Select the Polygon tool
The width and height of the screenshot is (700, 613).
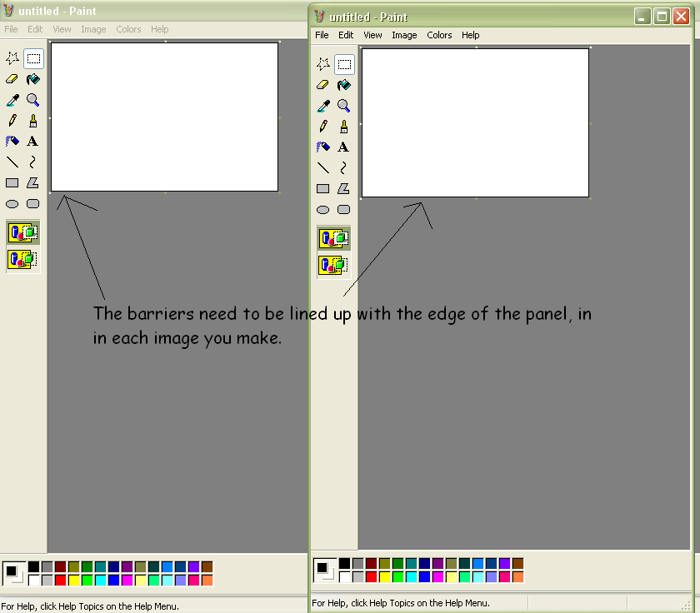coord(344,188)
